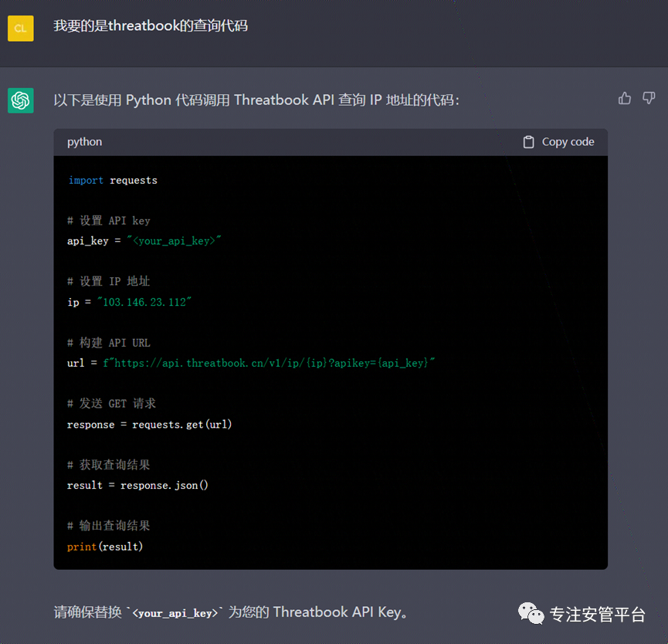668x644 pixels.
Task: Click the line 'print(result)'
Action: (105, 547)
